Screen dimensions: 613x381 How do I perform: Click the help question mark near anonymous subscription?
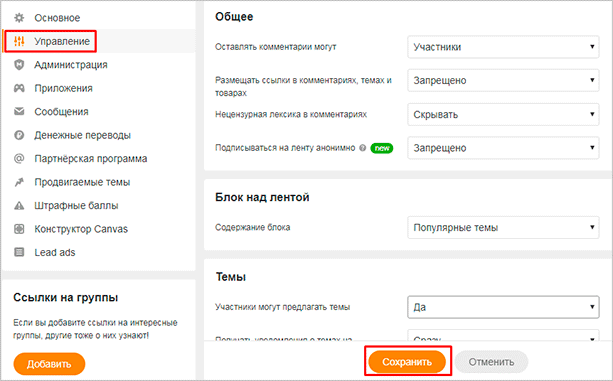point(362,148)
